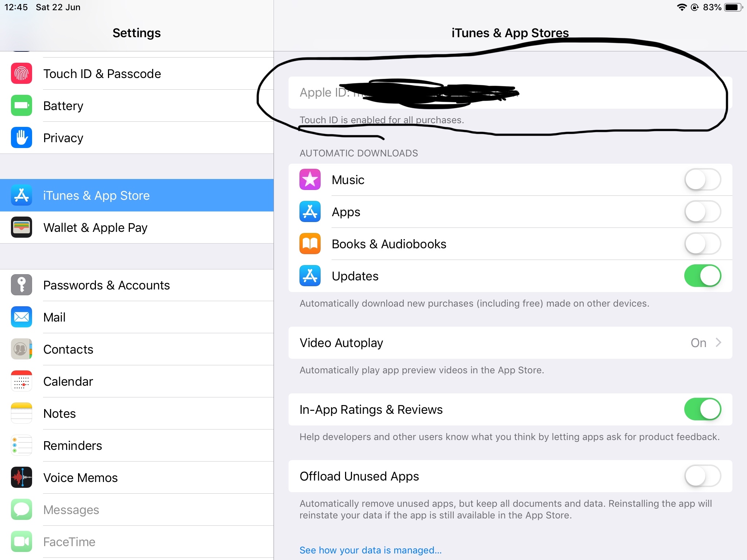Image resolution: width=747 pixels, height=560 pixels.
Task: Tap the Mail envelope icon
Action: [x=22, y=317]
